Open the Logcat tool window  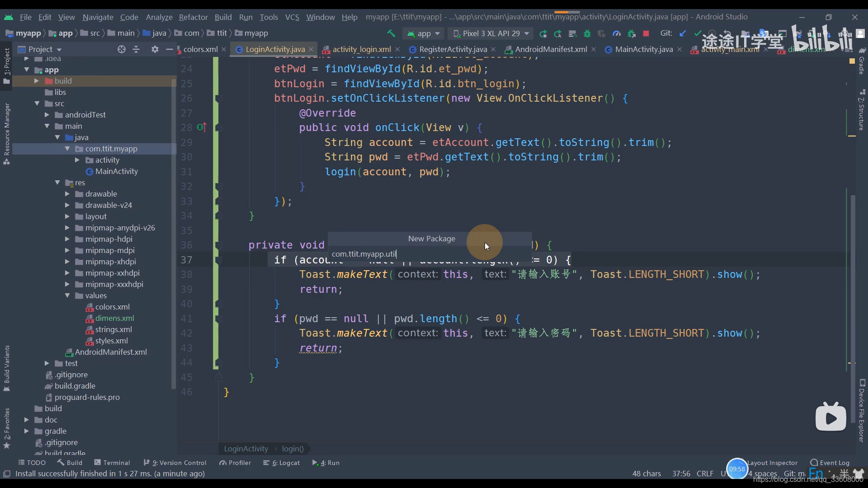click(282, 463)
